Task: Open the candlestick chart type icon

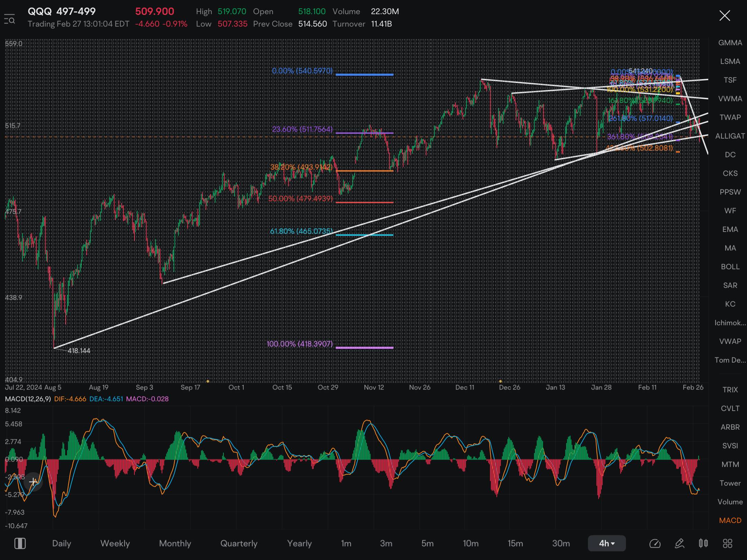Action: pos(703,543)
